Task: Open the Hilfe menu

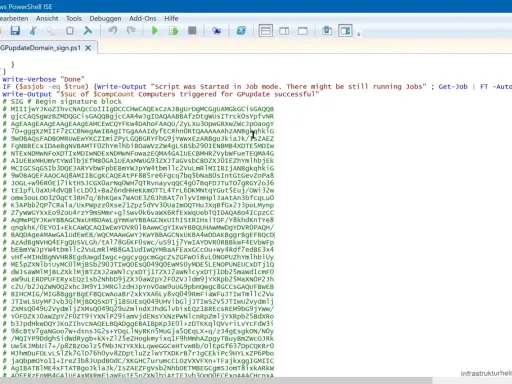Action: point(171,18)
